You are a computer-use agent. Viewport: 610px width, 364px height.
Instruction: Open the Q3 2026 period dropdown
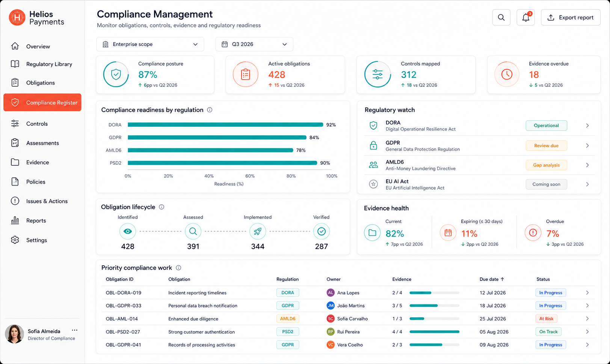click(254, 44)
